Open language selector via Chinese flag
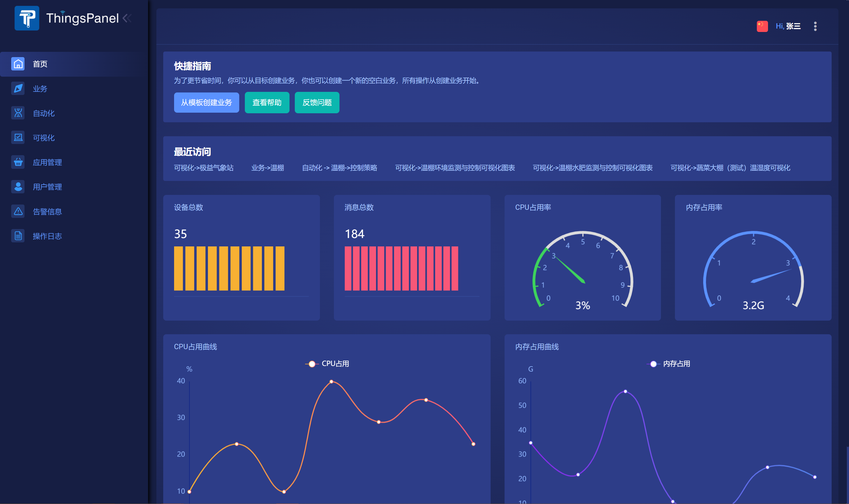 [762, 26]
